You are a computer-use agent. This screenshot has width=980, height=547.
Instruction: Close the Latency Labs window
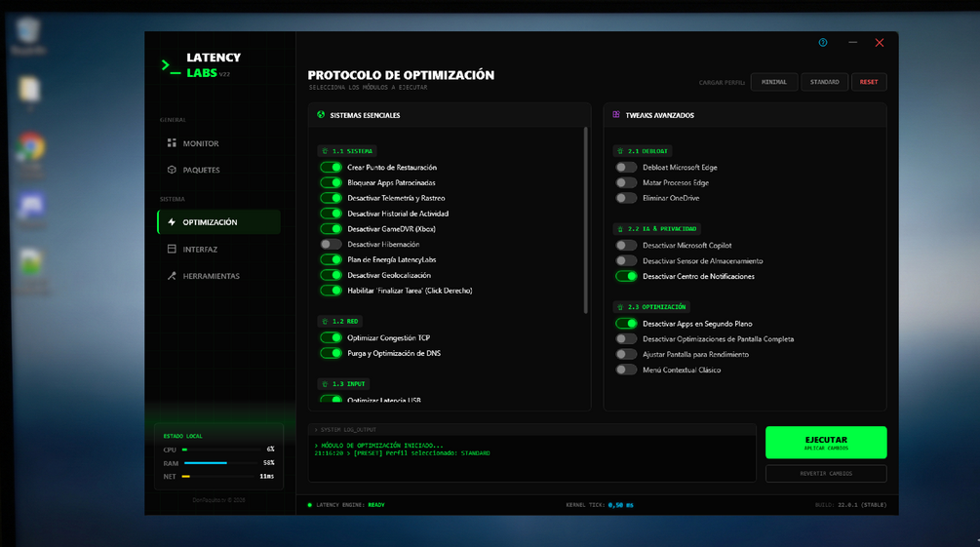880,43
